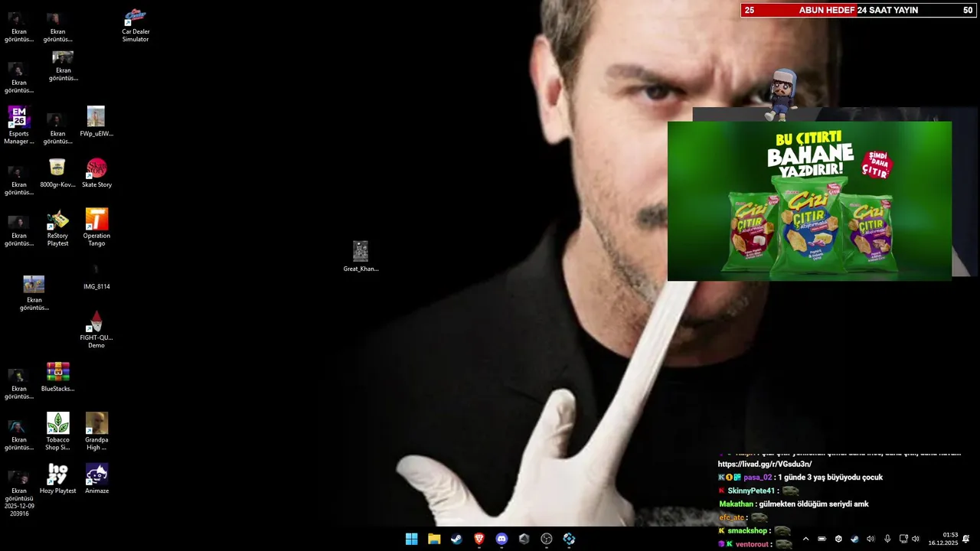Click the Steam tray icon
The height and width of the screenshot is (551, 980).
point(854,539)
